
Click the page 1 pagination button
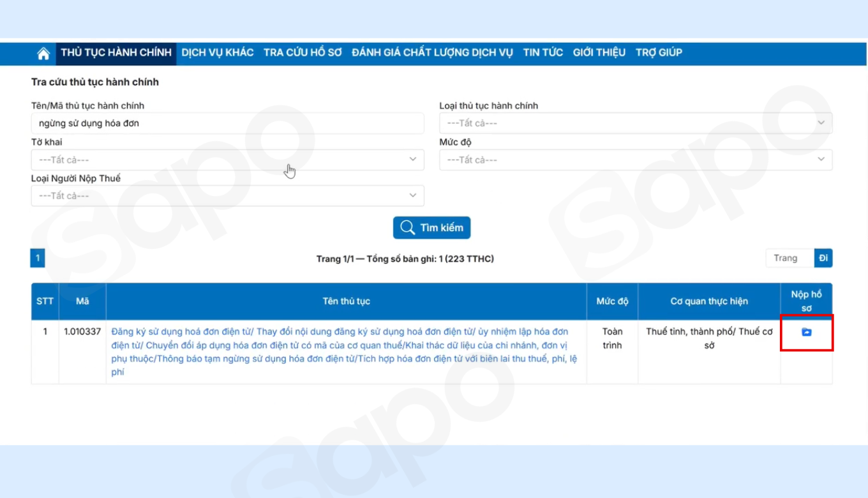coord(38,258)
